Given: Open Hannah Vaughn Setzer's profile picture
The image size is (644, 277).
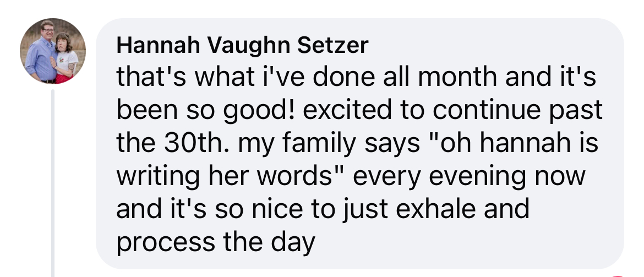Looking at the screenshot, I should [x=53, y=51].
